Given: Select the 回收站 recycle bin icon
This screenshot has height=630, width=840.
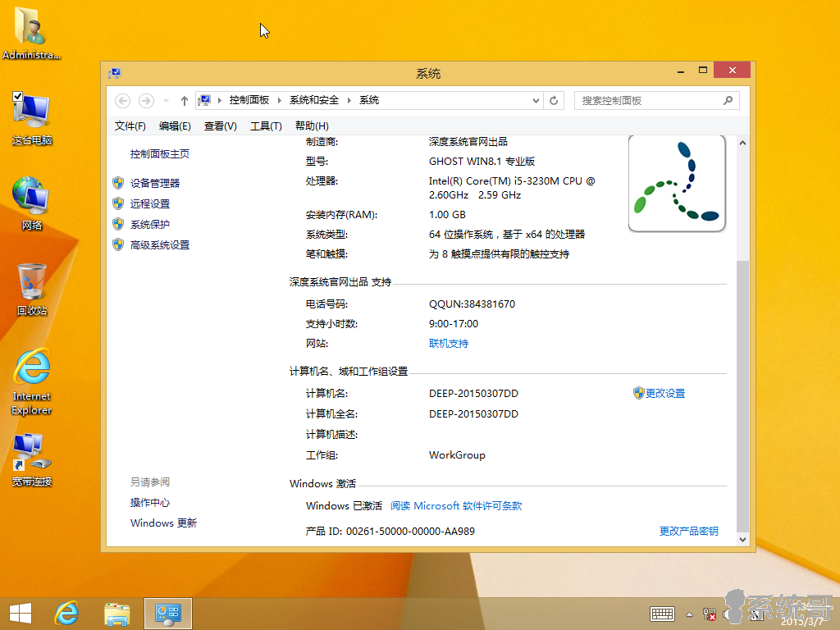Looking at the screenshot, I should (32, 290).
